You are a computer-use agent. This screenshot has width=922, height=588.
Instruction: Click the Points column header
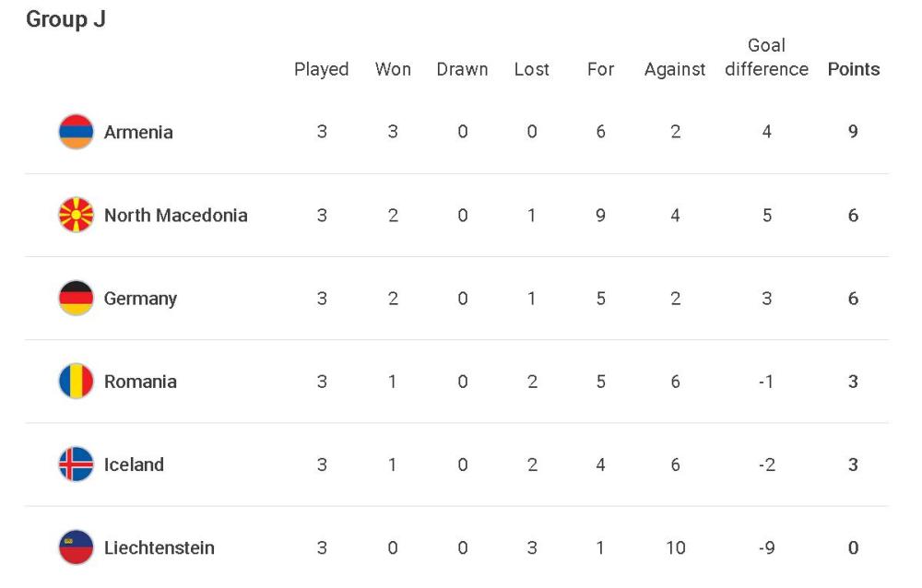coord(853,69)
